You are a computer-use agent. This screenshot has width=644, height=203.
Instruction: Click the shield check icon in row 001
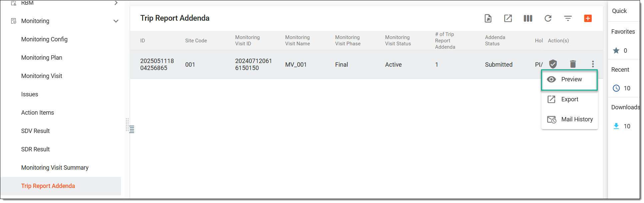click(553, 64)
